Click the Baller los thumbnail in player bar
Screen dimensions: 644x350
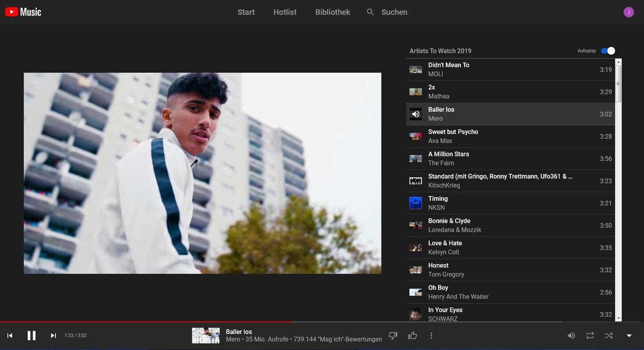[206, 336]
